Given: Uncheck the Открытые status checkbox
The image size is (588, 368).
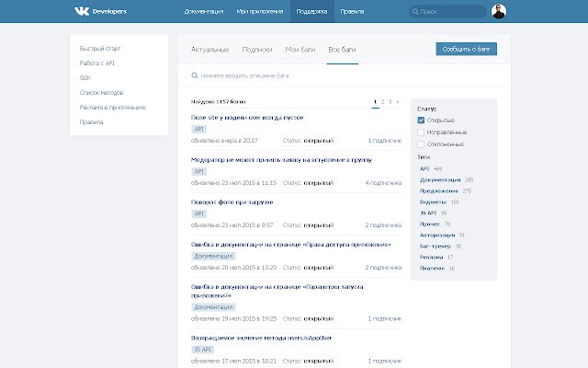Looking at the screenshot, I should pos(421,121).
